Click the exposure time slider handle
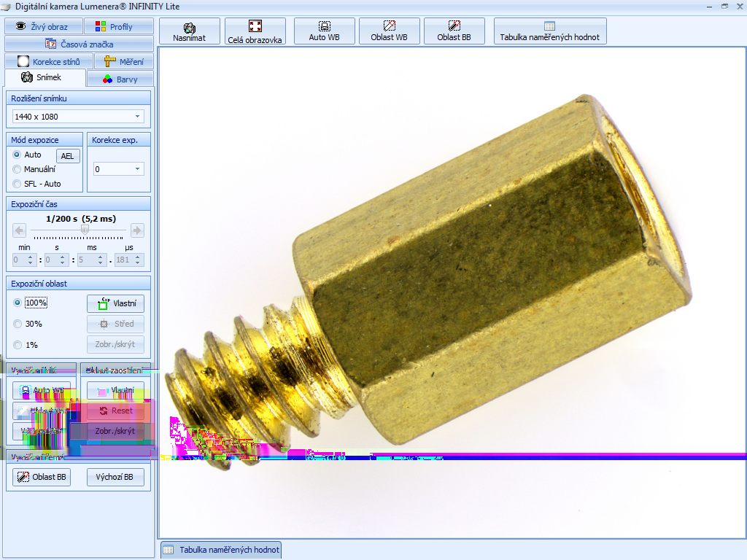This screenshot has width=747, height=560. pos(85,230)
